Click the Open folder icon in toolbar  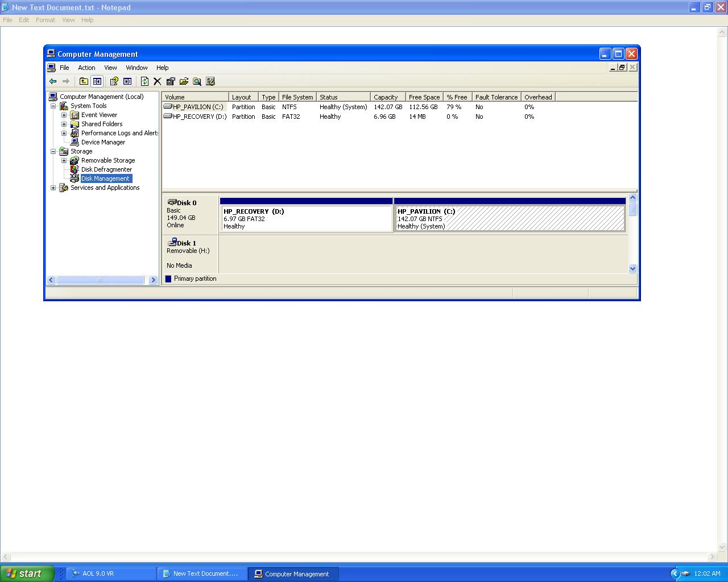pos(184,81)
